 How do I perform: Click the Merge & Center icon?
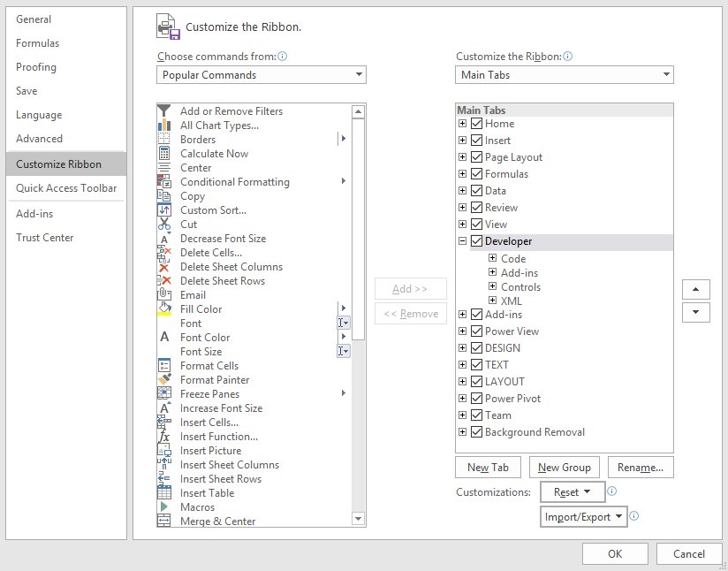pos(164,521)
